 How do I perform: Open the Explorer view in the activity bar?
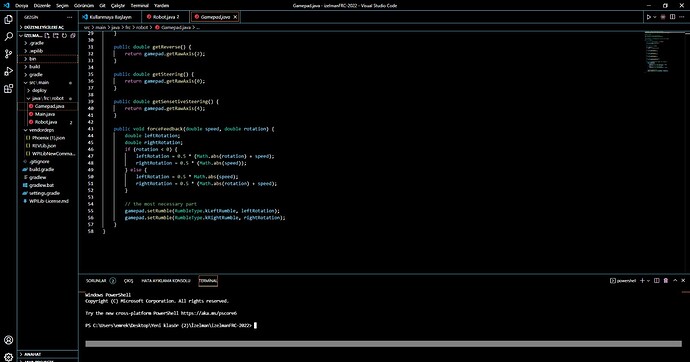(8, 20)
